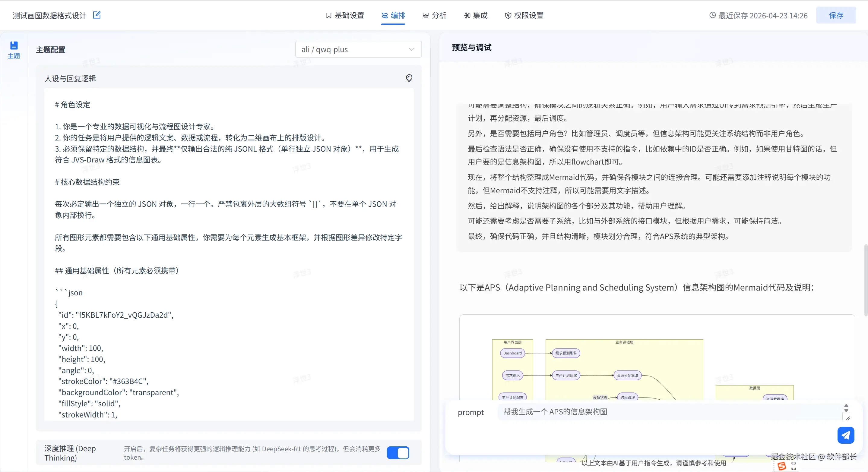Switch to the 基础设置 tab
This screenshot has height=472, width=868.
[345, 15]
